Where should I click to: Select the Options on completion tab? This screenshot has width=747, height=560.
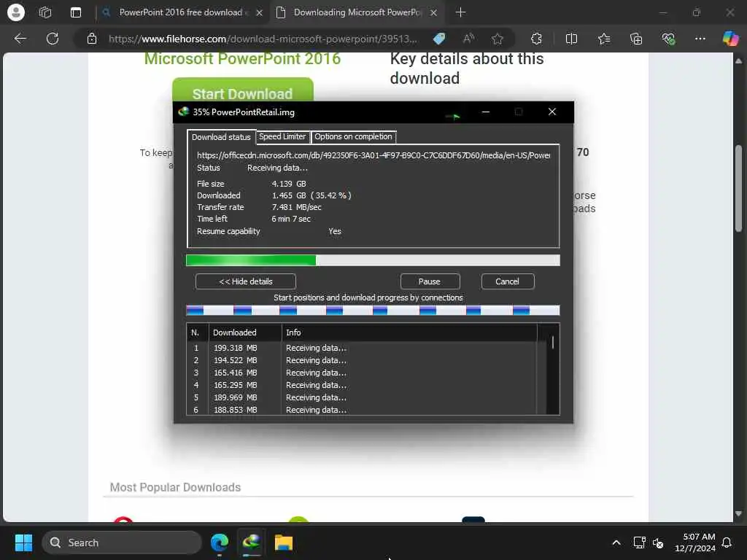pyautogui.click(x=353, y=136)
